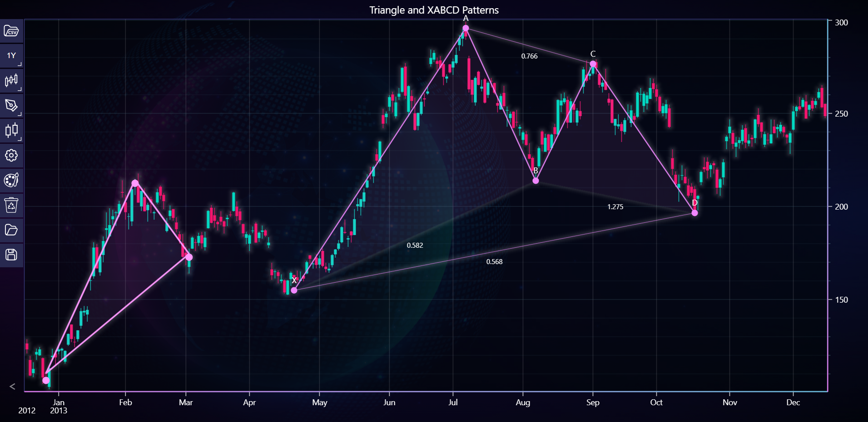Image resolution: width=868 pixels, height=422 pixels.
Task: Open chart settings gear
Action: [x=11, y=156]
